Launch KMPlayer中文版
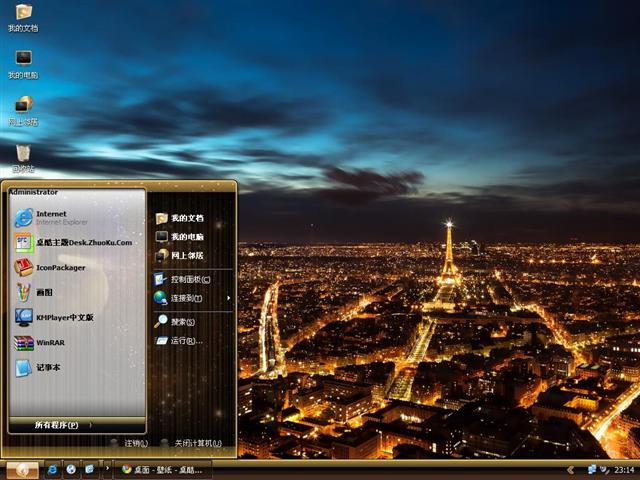Image resolution: width=640 pixels, height=480 pixels. (x=64, y=317)
